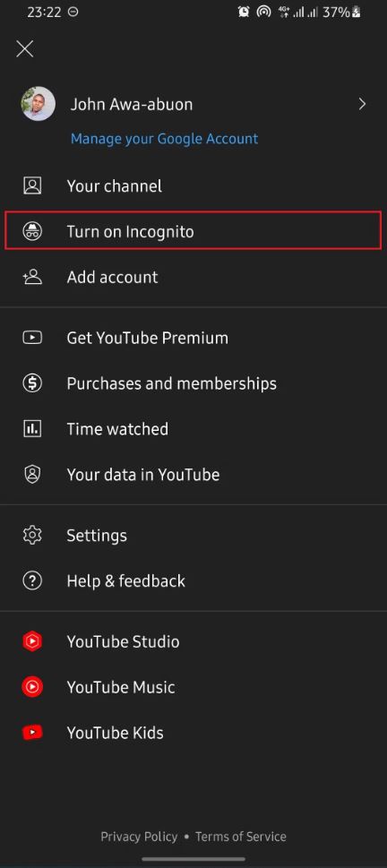This screenshot has width=387, height=868.
Task: Open YouTube Kids menu entry
Action: tap(193, 733)
